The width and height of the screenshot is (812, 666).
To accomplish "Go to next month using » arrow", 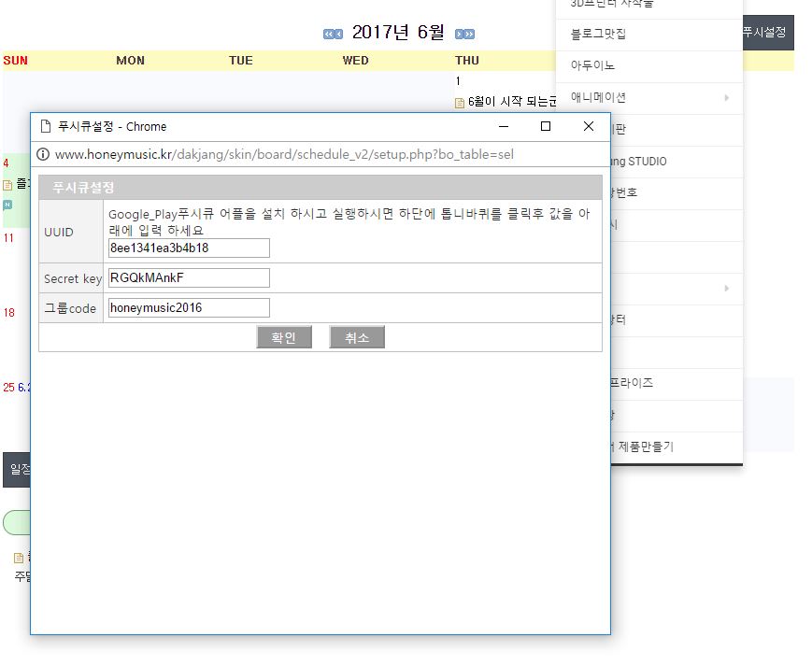I will click(x=460, y=32).
